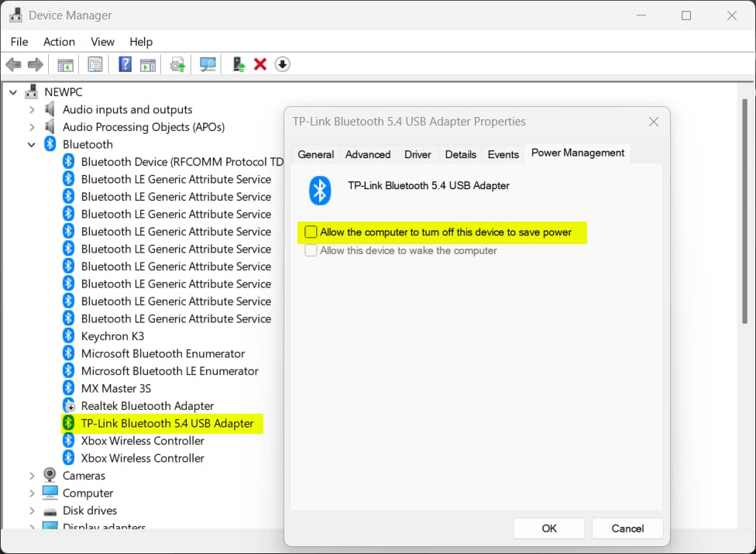Click the blue Help question-mark icon
The width and height of the screenshot is (756, 554).
pos(125,64)
